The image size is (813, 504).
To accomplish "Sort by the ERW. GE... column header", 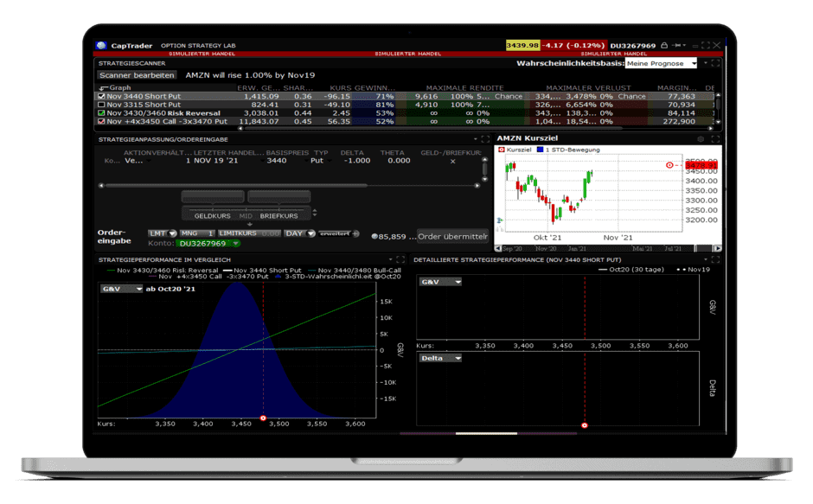I will [259, 87].
